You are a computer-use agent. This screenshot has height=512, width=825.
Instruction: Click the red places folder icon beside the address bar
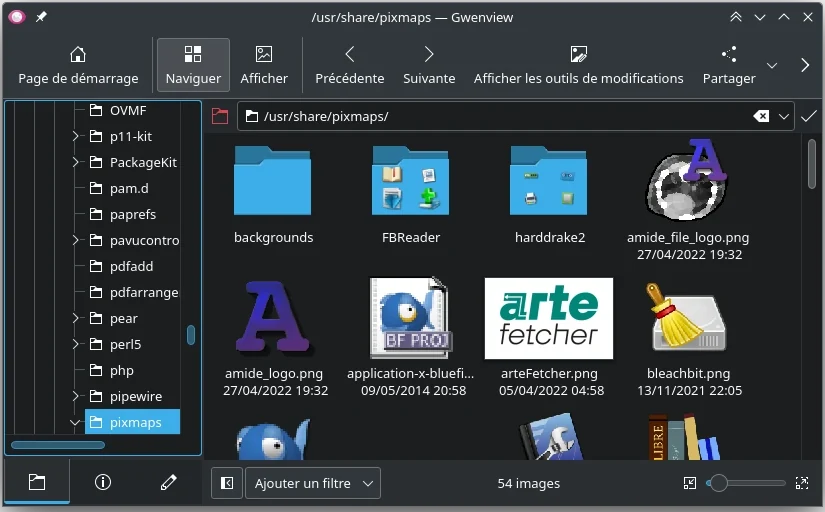(x=220, y=116)
